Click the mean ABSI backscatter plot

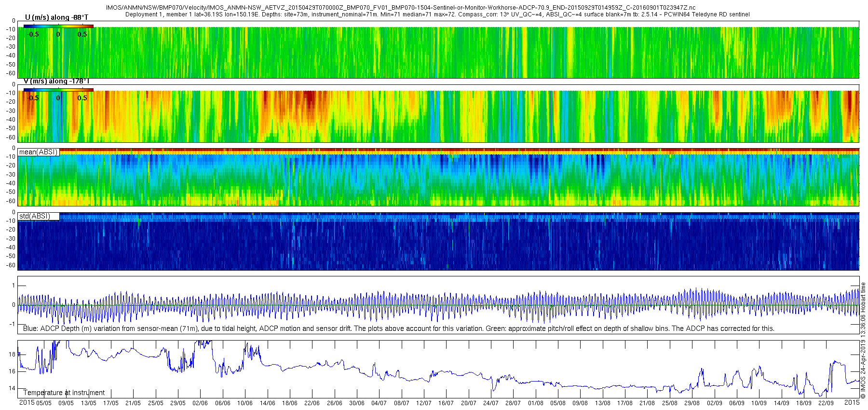click(x=438, y=177)
